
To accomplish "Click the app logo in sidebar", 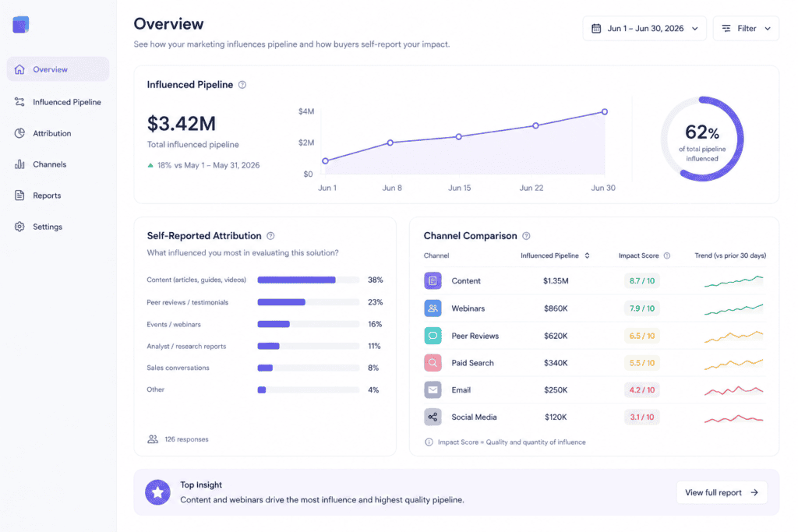I will (x=21, y=24).
